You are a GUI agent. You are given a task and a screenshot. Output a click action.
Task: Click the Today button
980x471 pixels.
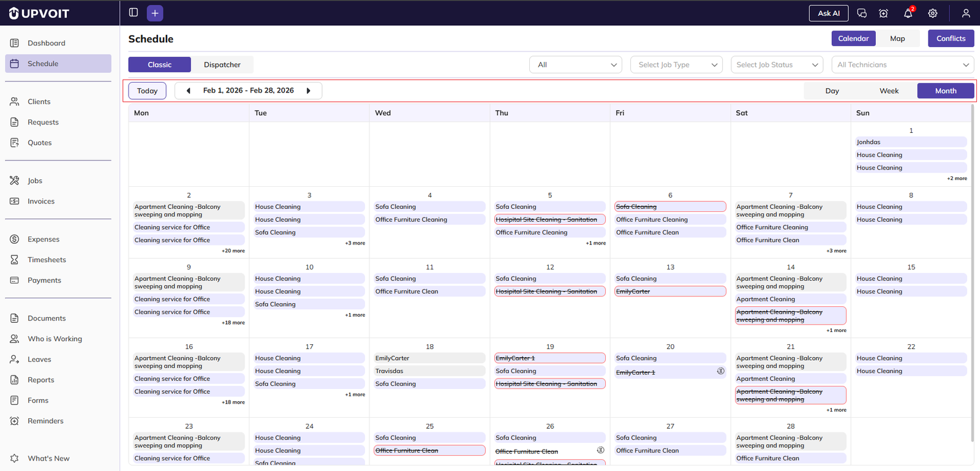147,91
